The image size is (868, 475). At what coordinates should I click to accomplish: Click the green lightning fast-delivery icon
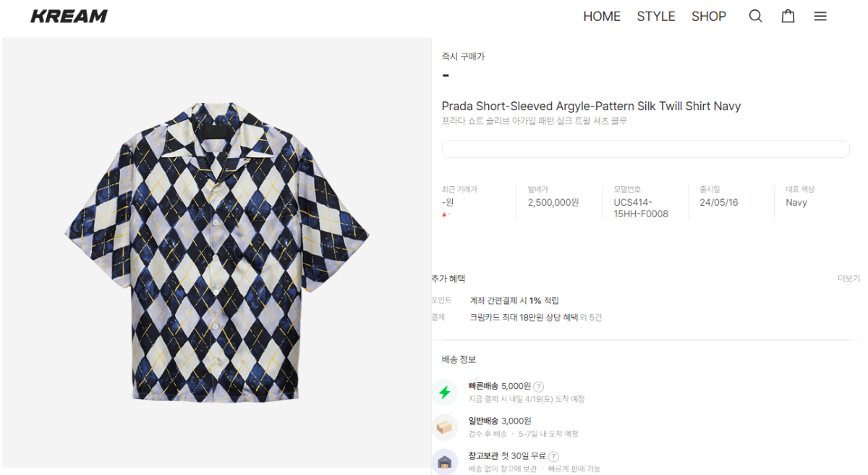pyautogui.click(x=445, y=392)
